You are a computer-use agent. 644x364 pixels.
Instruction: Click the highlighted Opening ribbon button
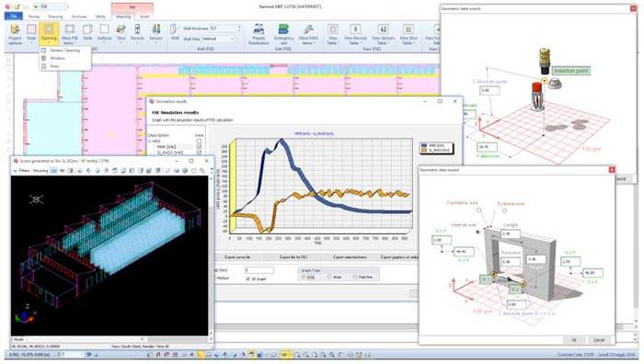click(x=49, y=34)
